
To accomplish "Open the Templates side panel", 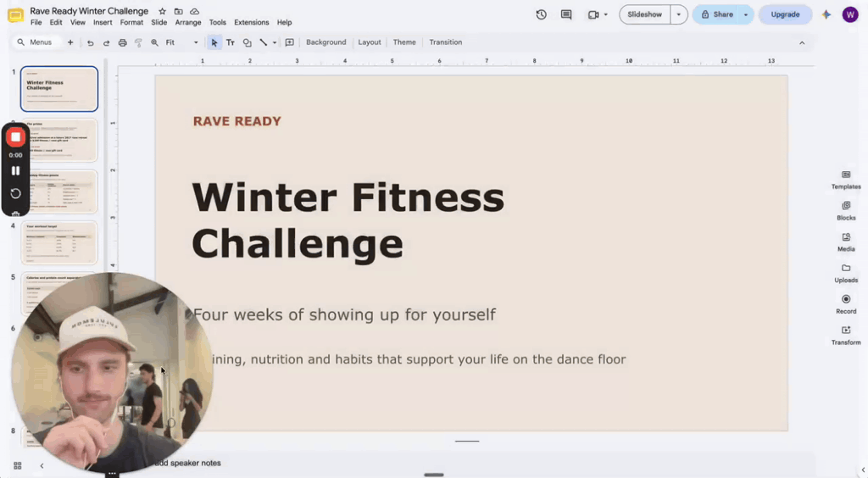I will [846, 180].
